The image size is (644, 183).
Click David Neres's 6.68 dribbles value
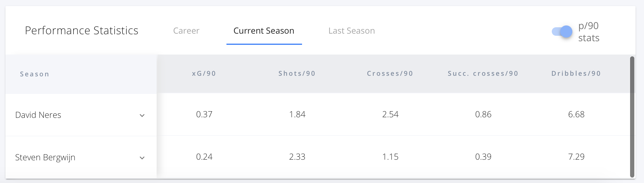(x=576, y=115)
